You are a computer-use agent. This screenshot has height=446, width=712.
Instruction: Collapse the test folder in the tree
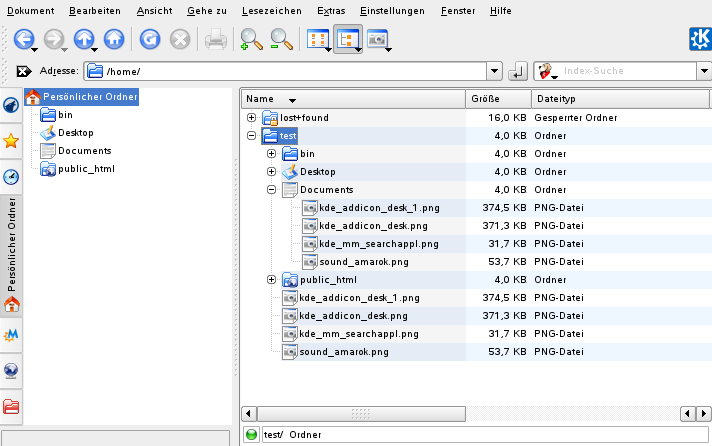pyautogui.click(x=251, y=136)
